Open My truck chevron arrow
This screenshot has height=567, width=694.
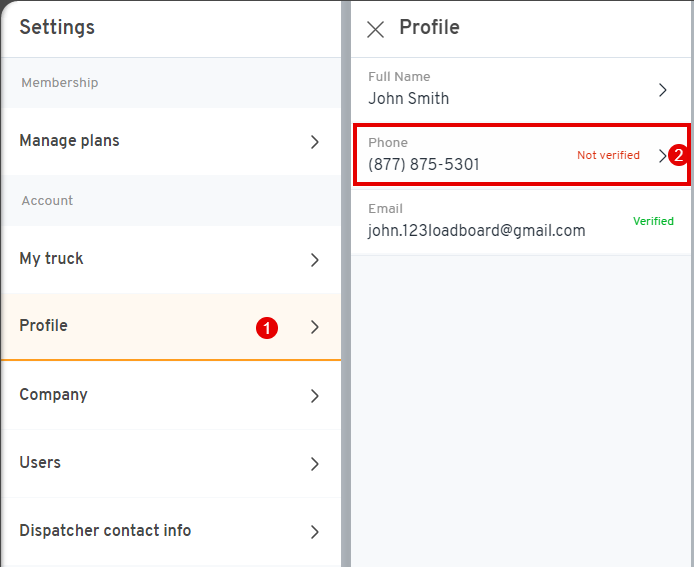pyautogui.click(x=315, y=260)
